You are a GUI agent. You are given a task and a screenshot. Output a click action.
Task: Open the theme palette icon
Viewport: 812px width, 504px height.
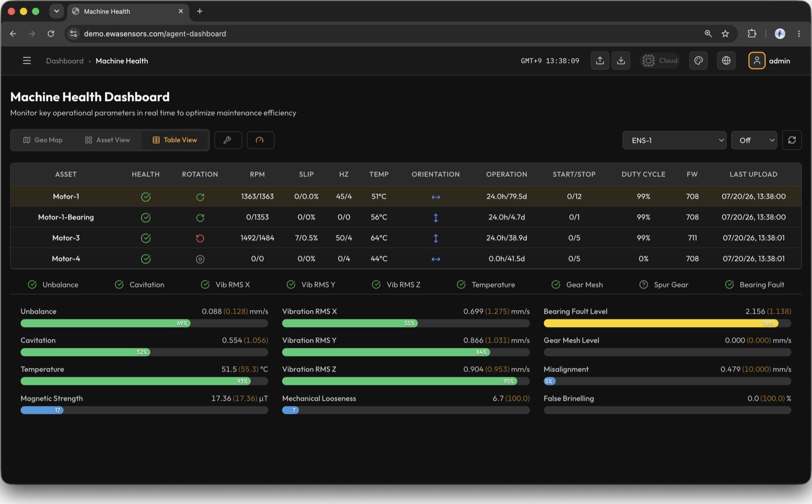pyautogui.click(x=698, y=61)
